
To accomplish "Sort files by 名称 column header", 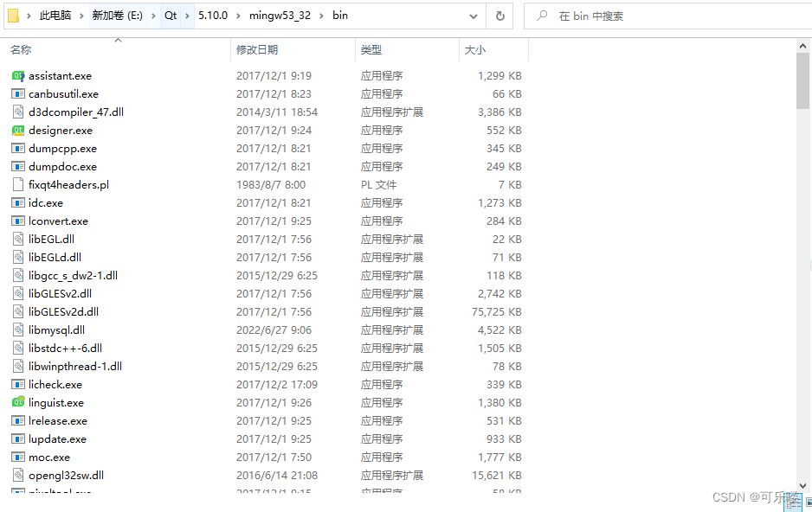I will pyautogui.click(x=22, y=50).
